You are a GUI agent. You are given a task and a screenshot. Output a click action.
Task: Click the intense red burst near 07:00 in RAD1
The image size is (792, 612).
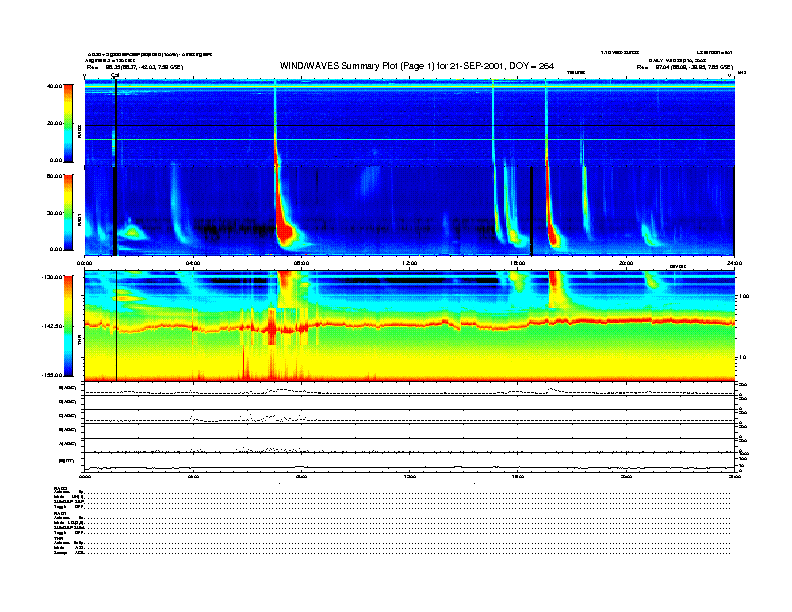[284, 230]
